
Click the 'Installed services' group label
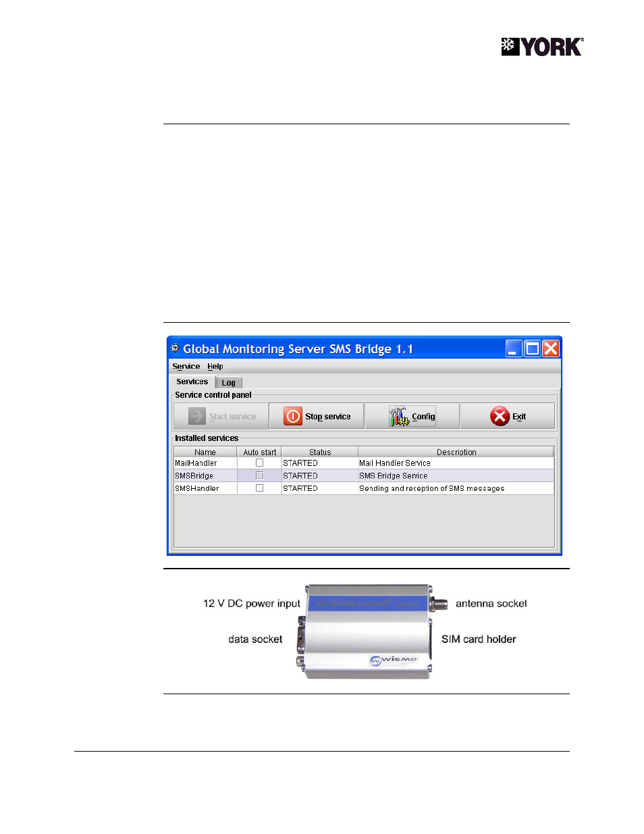pyautogui.click(x=207, y=438)
